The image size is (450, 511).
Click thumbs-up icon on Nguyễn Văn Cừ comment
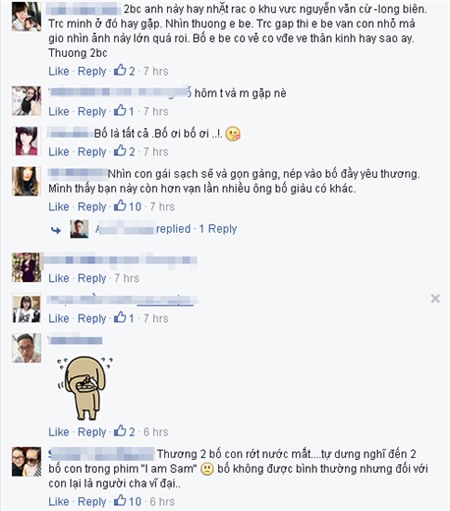coord(120,70)
